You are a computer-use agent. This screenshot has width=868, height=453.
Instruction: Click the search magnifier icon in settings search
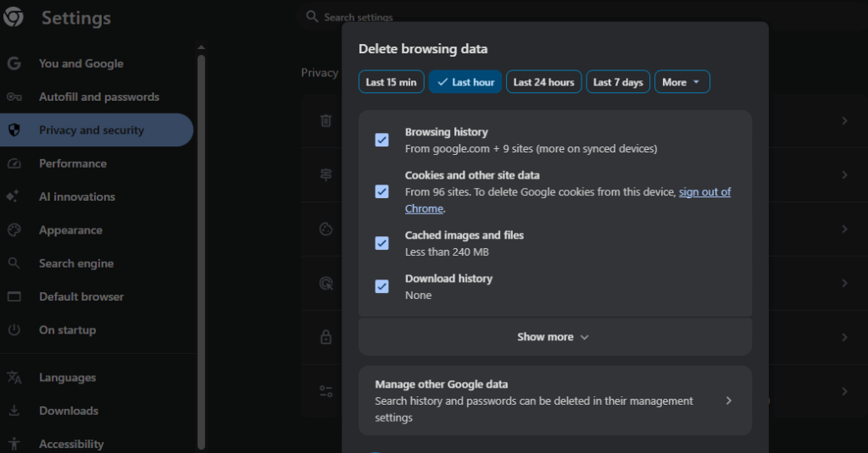pos(312,16)
